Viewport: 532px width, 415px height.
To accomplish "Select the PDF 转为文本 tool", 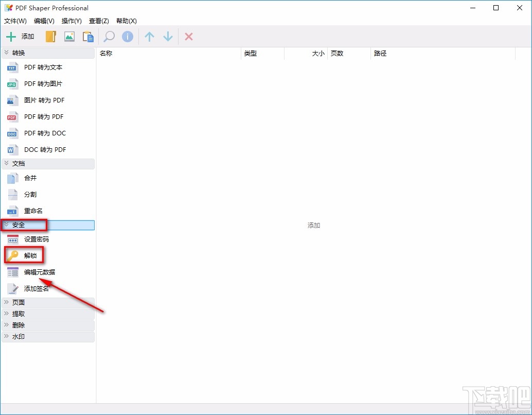I will tap(43, 67).
